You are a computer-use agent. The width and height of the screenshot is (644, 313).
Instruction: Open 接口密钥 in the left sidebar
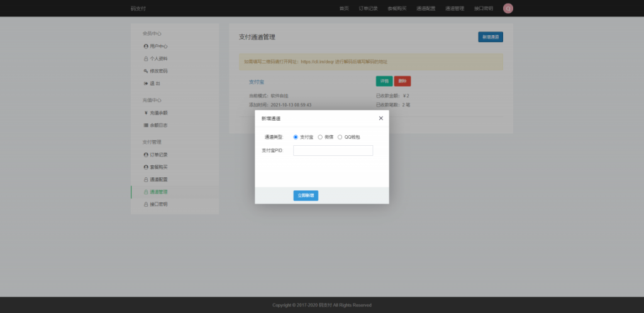(158, 204)
